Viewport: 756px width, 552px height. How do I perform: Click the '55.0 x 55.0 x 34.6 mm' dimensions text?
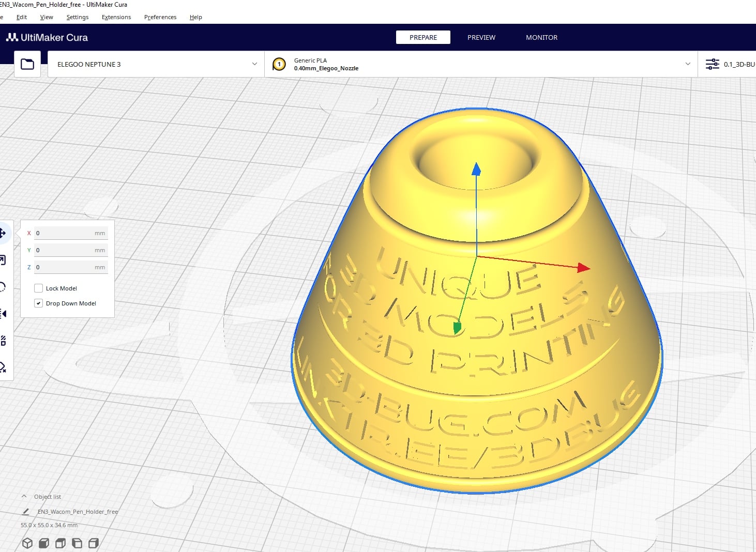click(49, 525)
